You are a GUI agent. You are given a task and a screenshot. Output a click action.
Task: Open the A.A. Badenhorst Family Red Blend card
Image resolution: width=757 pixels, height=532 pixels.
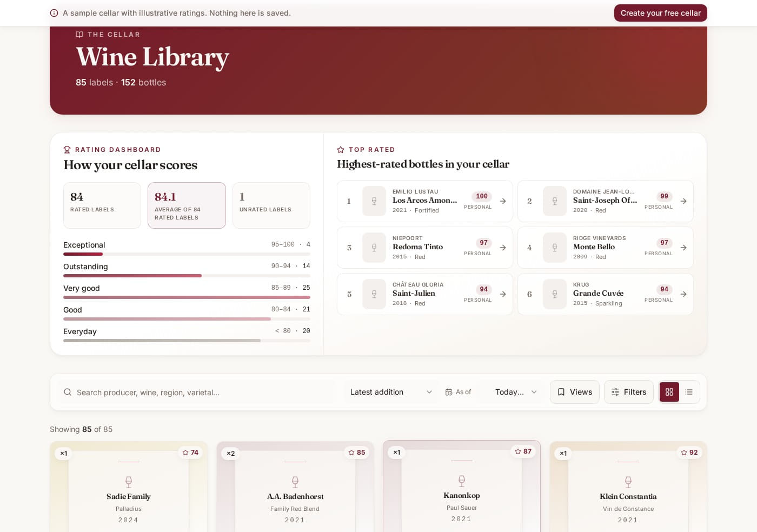(295, 487)
